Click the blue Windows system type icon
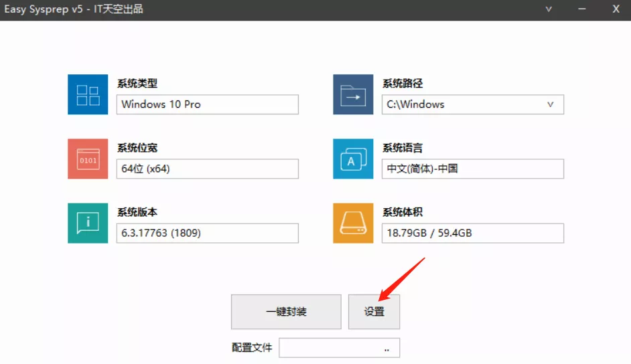The image size is (631, 364). tap(88, 94)
